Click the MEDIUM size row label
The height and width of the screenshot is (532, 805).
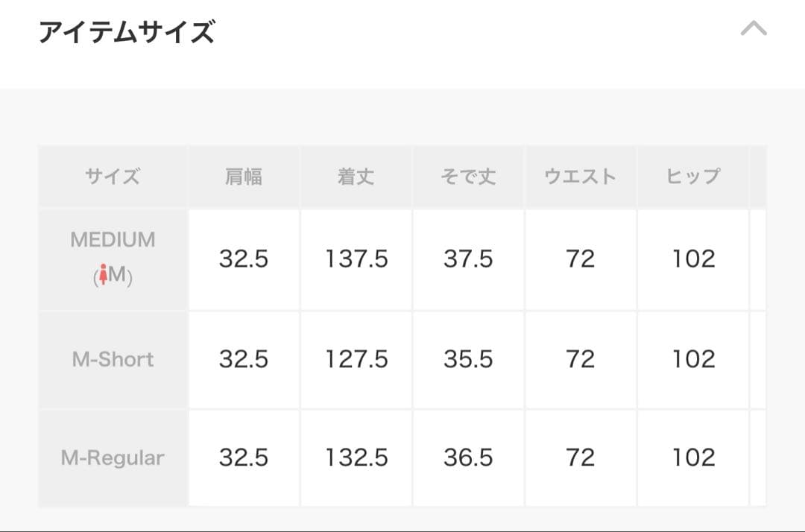[x=113, y=240]
